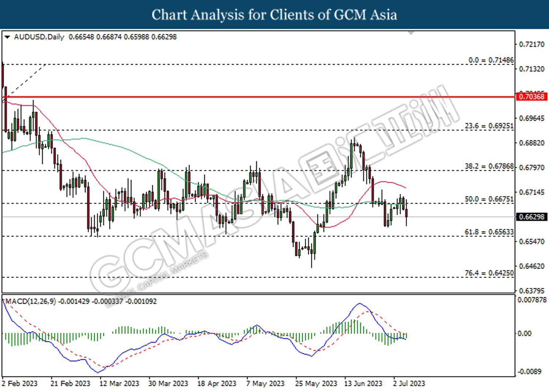Click the date label 2 Jul 2023
This screenshot has height=392, width=549.
click(409, 383)
